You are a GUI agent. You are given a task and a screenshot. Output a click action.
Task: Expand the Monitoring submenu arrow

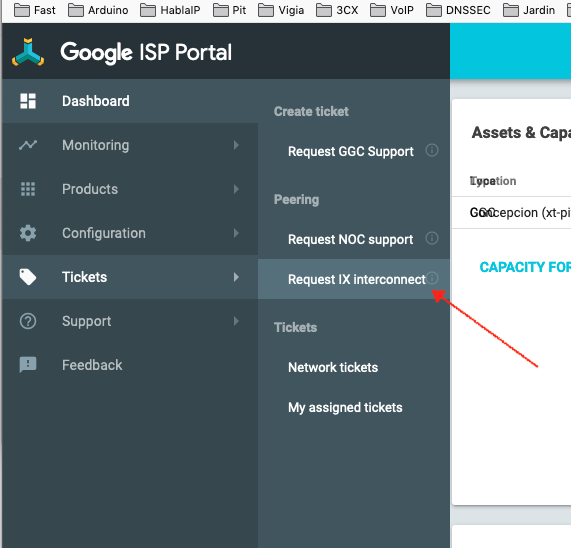(x=236, y=145)
